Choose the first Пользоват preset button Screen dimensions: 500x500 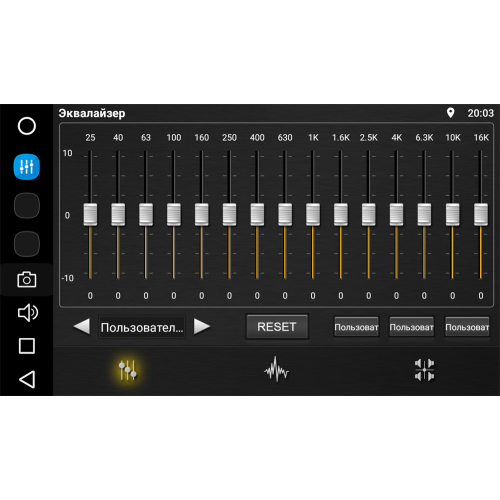[356, 327]
